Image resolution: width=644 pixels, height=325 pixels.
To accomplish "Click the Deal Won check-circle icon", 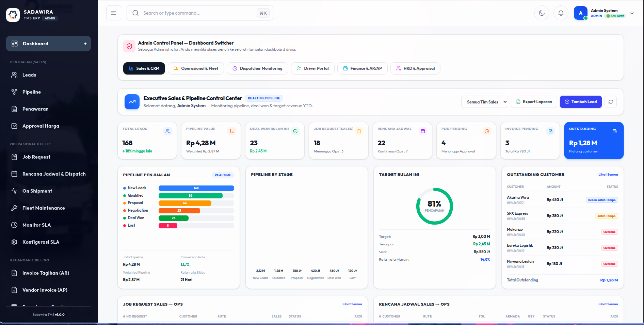I will (x=295, y=131).
